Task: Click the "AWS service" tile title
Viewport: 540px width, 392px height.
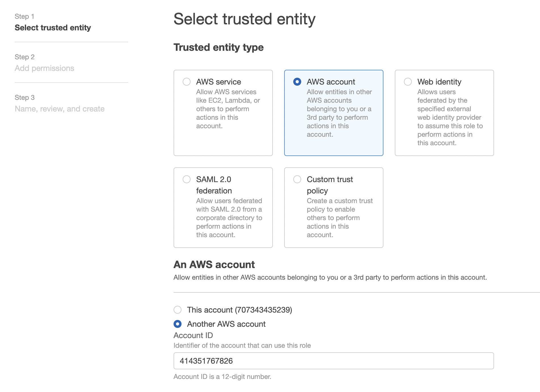Action: coord(218,82)
